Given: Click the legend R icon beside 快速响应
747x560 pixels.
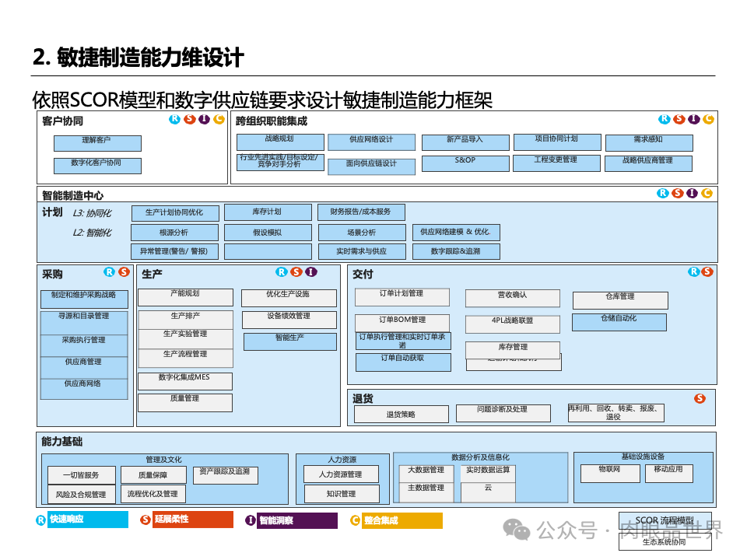Looking at the screenshot, I should (41, 520).
